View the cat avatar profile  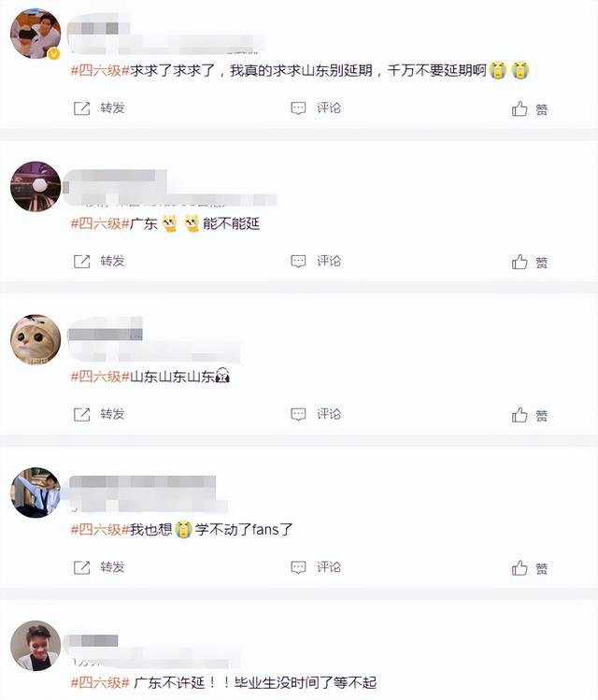point(36,339)
